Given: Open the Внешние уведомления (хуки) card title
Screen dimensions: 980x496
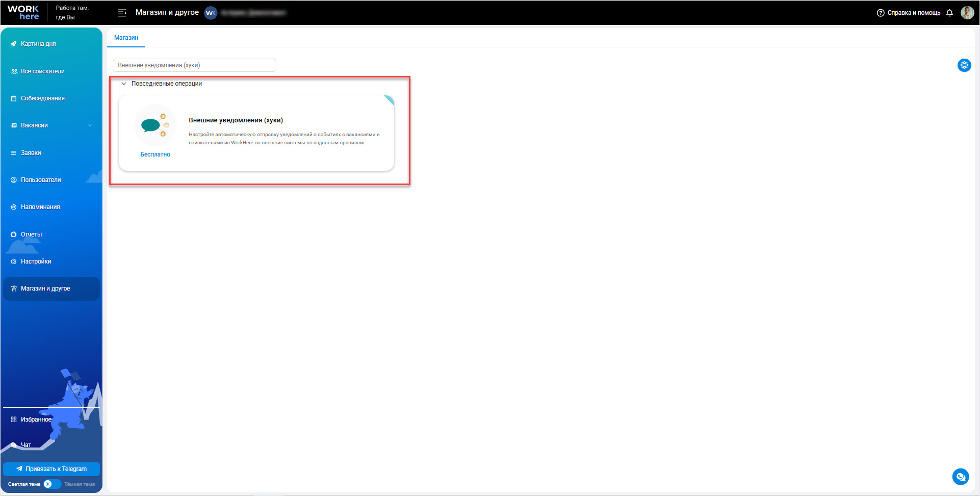Looking at the screenshot, I should [x=236, y=120].
